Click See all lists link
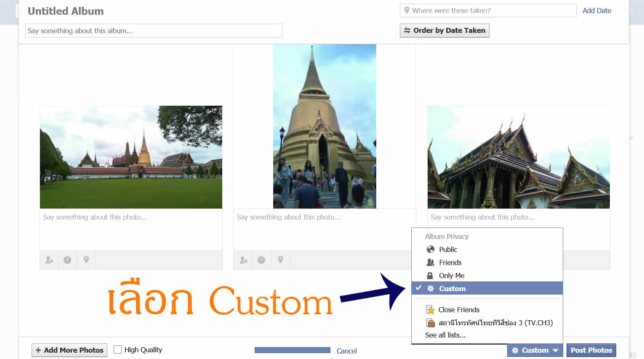This screenshot has width=644, height=359. [x=445, y=335]
